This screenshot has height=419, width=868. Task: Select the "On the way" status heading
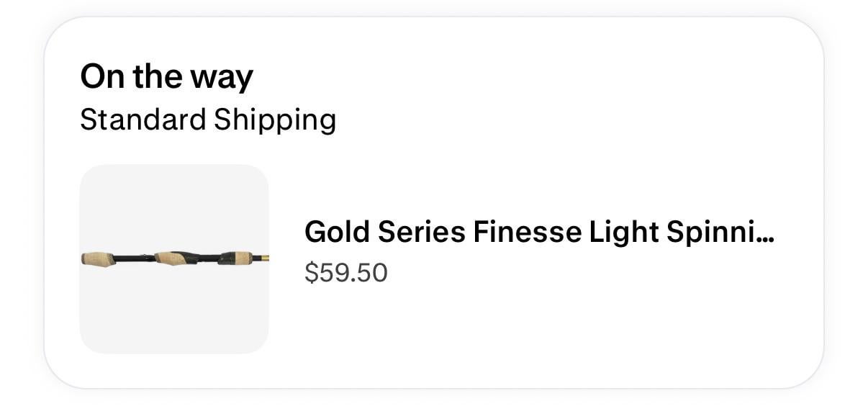click(166, 76)
